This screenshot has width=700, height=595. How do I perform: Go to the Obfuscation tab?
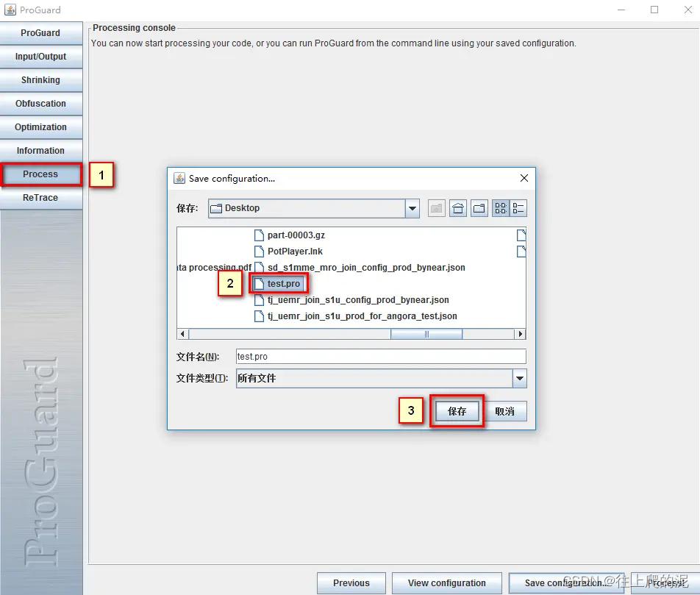(x=40, y=104)
